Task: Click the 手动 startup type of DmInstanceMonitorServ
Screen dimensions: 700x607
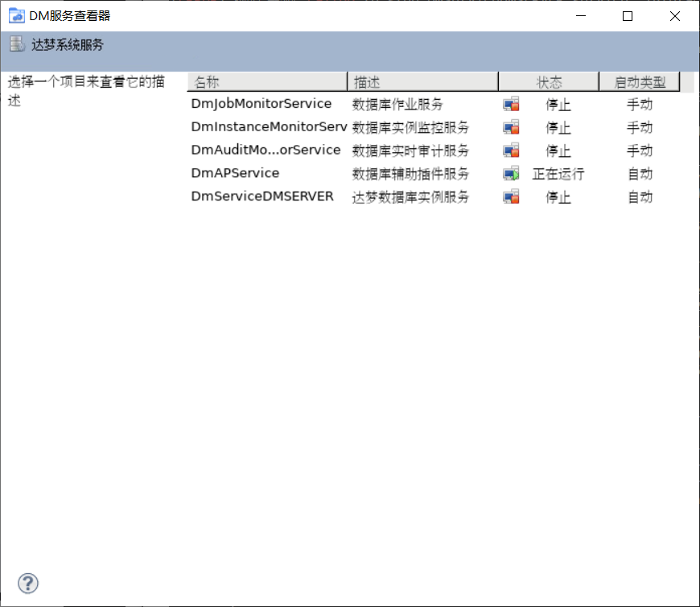Action: (x=640, y=128)
